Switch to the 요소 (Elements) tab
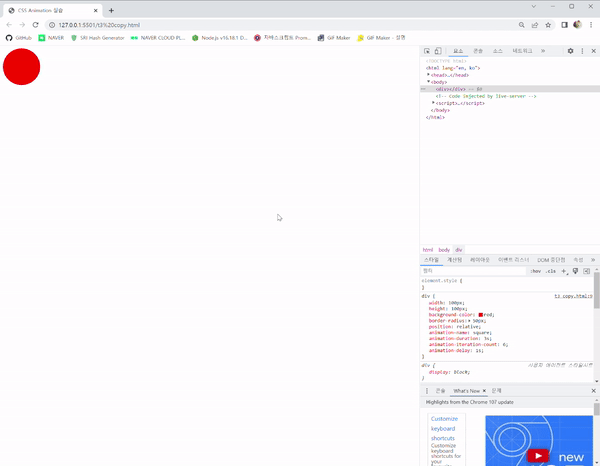Viewport: 600px width, 466px height. pos(458,51)
